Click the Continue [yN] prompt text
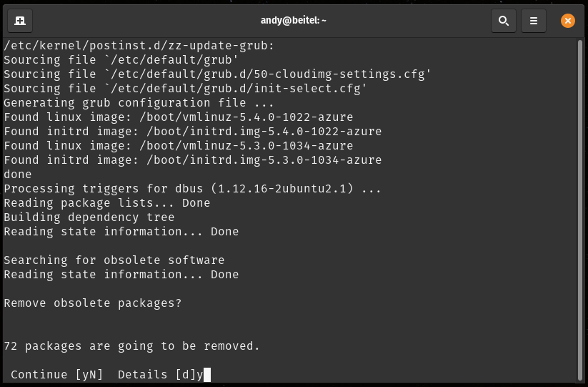Viewport: 588px width, 387px height. tap(56, 375)
